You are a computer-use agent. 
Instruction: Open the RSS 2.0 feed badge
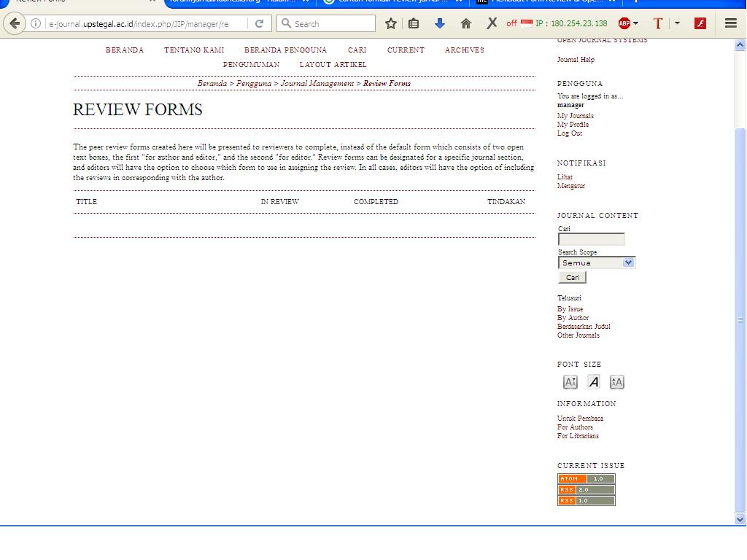tap(586, 490)
